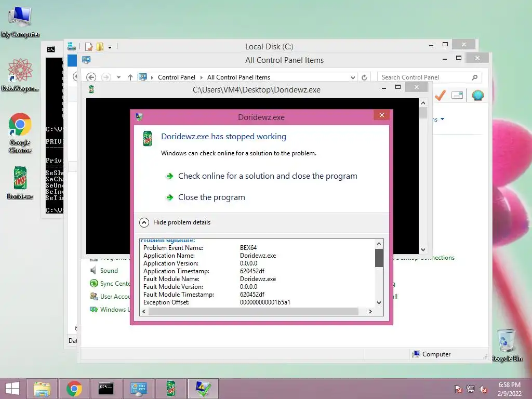Open recent locations dropdown in Control Panel

(119, 77)
